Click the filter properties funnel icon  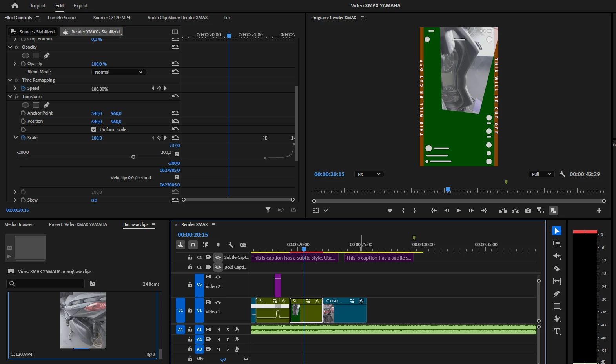pyautogui.click(x=268, y=210)
